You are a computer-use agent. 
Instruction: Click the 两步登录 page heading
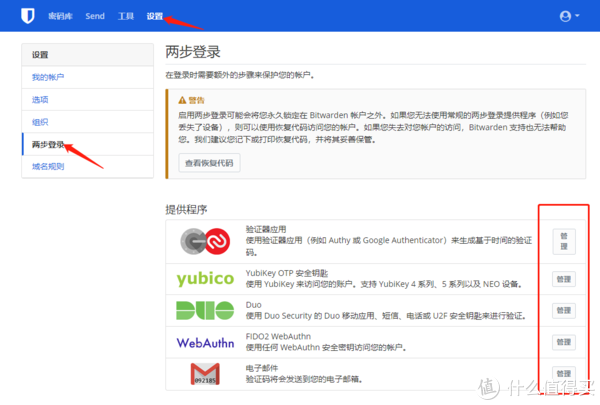click(x=193, y=52)
